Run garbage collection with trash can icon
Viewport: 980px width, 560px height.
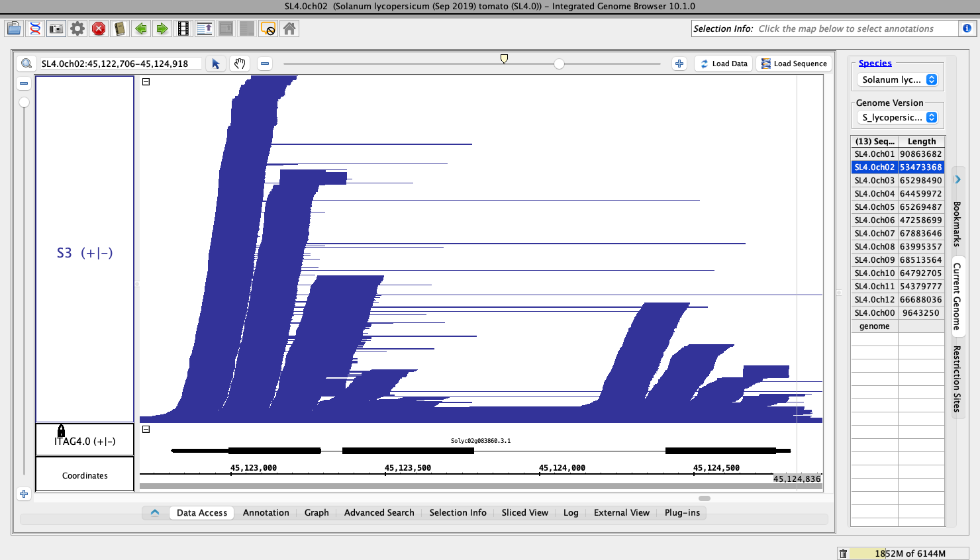coord(843,553)
